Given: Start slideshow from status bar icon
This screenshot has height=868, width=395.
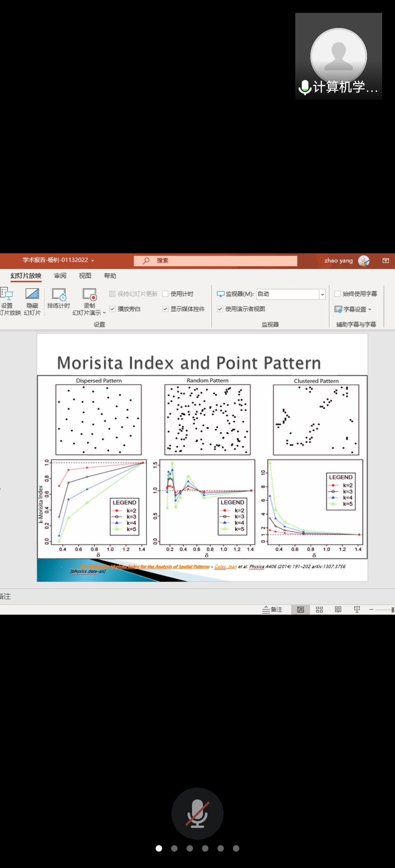Looking at the screenshot, I should click(x=357, y=609).
